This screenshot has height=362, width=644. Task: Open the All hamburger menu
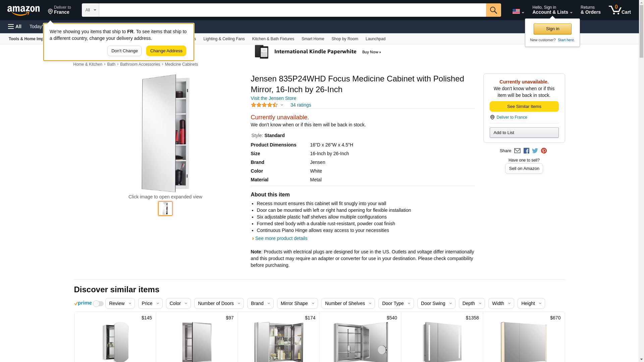[15, 26]
